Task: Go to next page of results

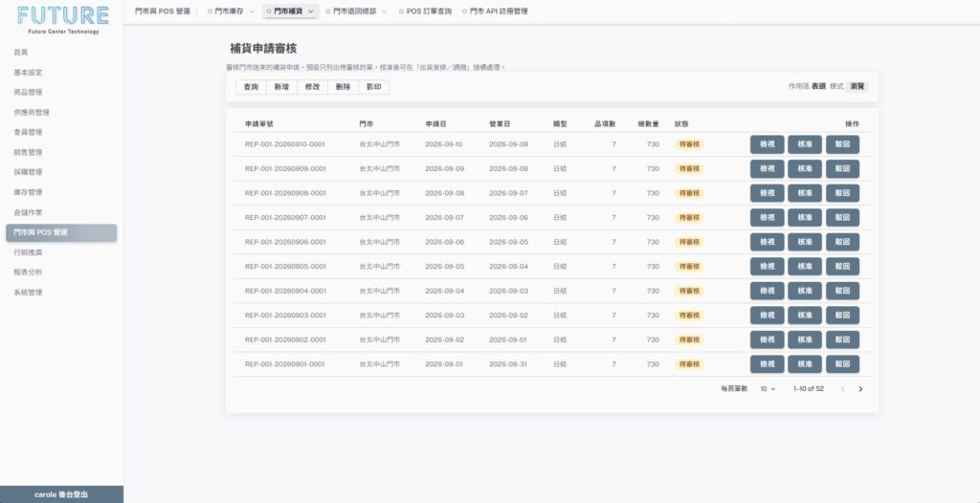Action: [x=860, y=388]
